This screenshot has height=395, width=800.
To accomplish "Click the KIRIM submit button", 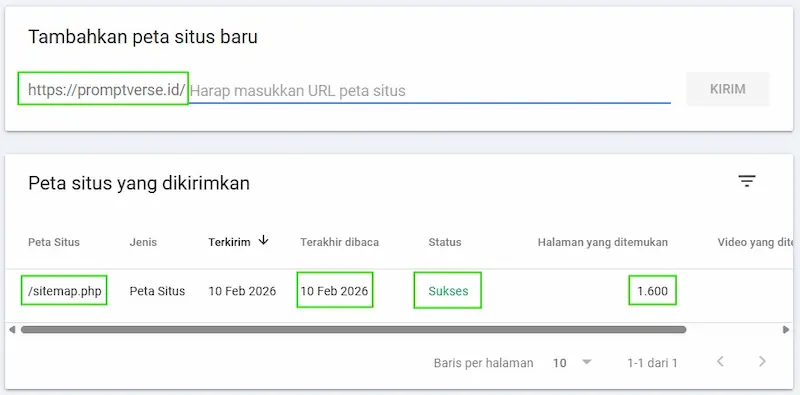I will click(x=728, y=89).
